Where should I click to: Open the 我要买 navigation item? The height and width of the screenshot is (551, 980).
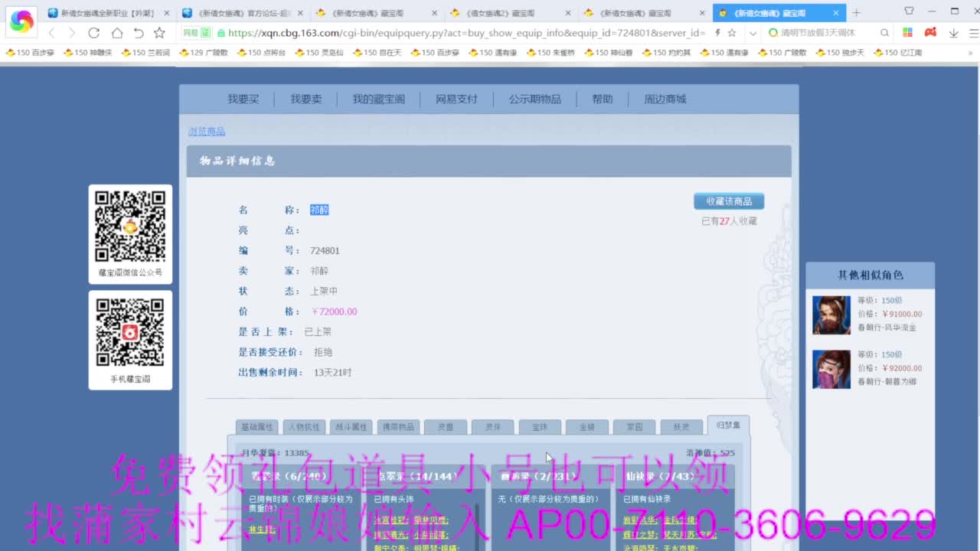pyautogui.click(x=243, y=99)
